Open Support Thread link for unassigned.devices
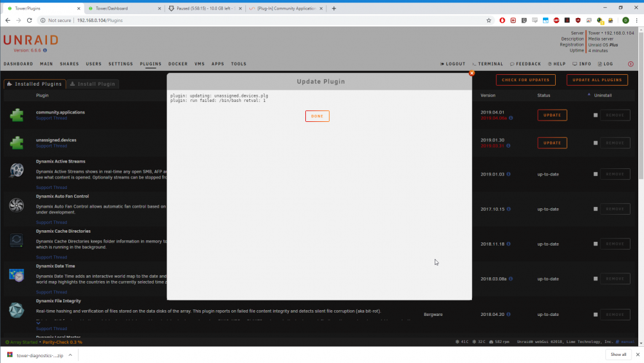Viewport: 644px width, 363px height. 52,146
